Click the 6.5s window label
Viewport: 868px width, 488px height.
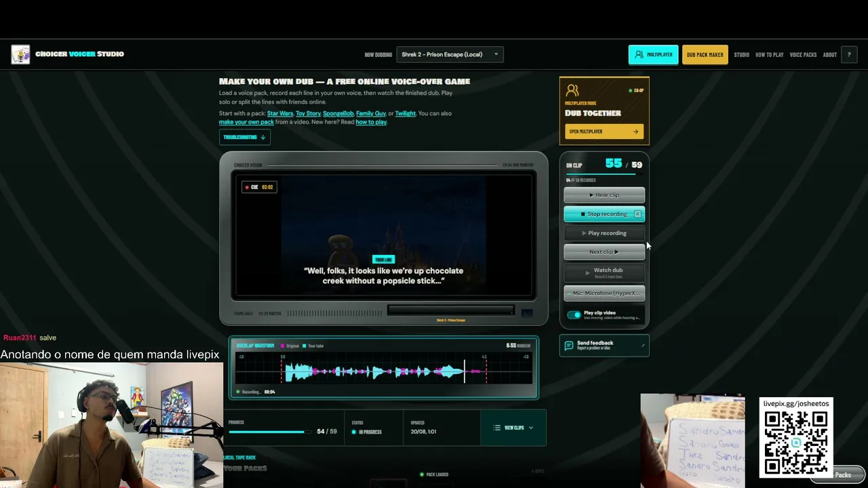coord(519,346)
